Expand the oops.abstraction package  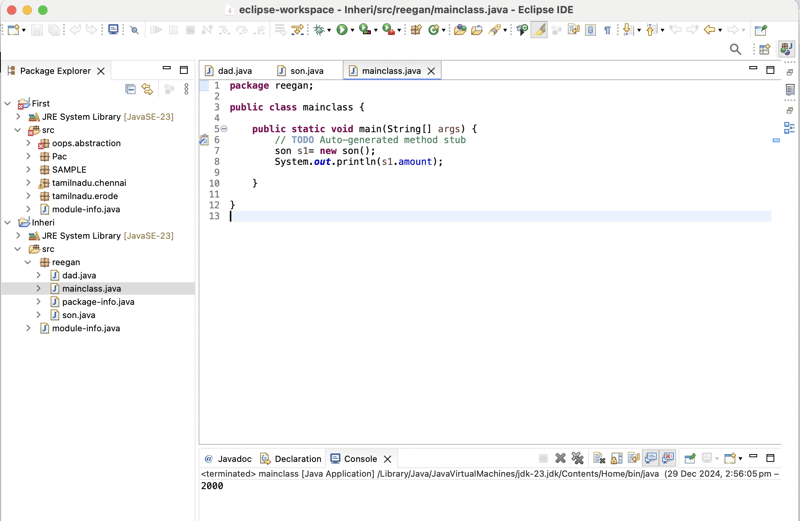[x=29, y=144]
